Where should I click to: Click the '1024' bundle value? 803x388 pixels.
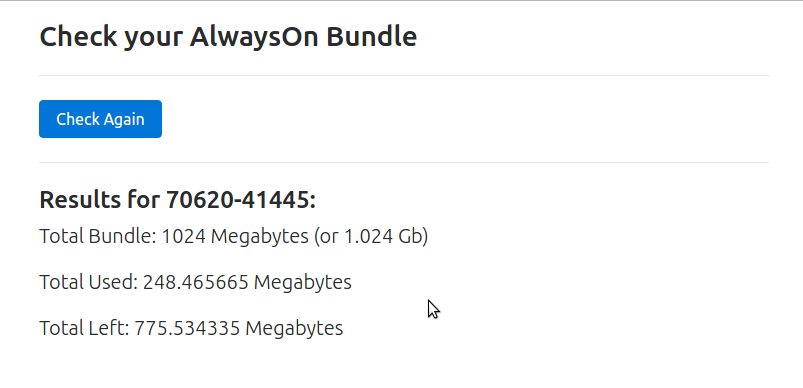184,236
